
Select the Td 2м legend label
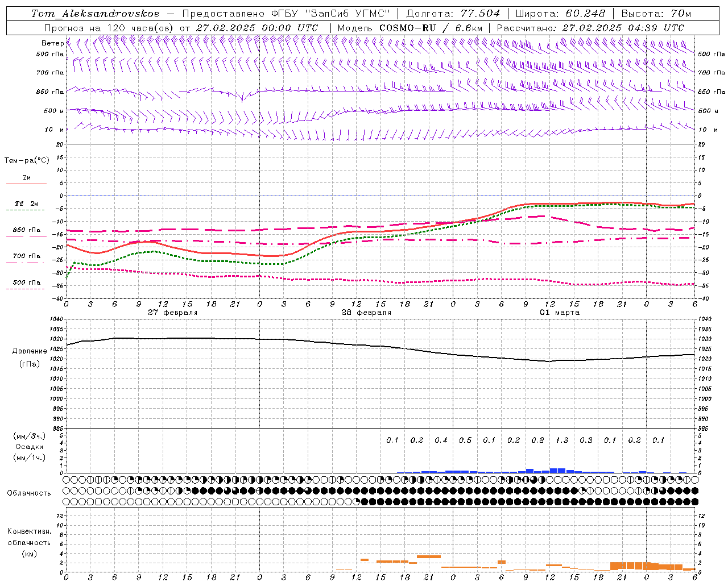click(27, 203)
